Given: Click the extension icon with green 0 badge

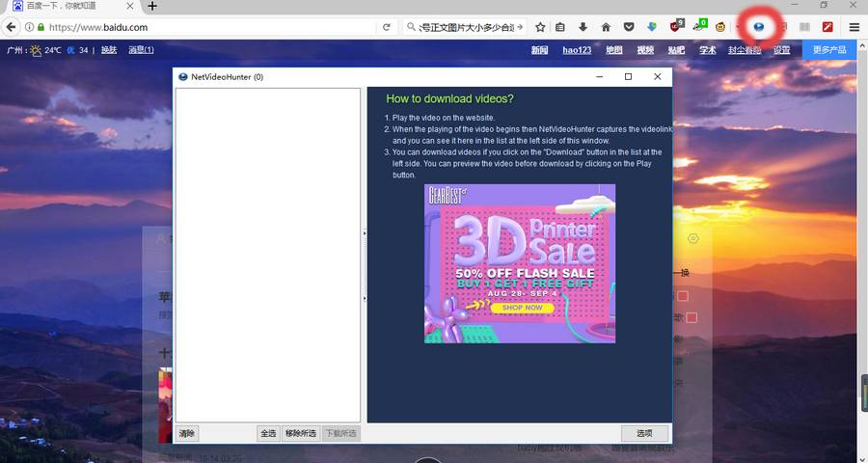Looking at the screenshot, I should point(700,25).
